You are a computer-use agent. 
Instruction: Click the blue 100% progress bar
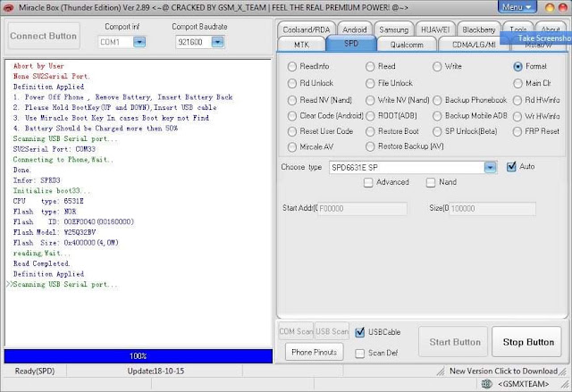tap(139, 356)
